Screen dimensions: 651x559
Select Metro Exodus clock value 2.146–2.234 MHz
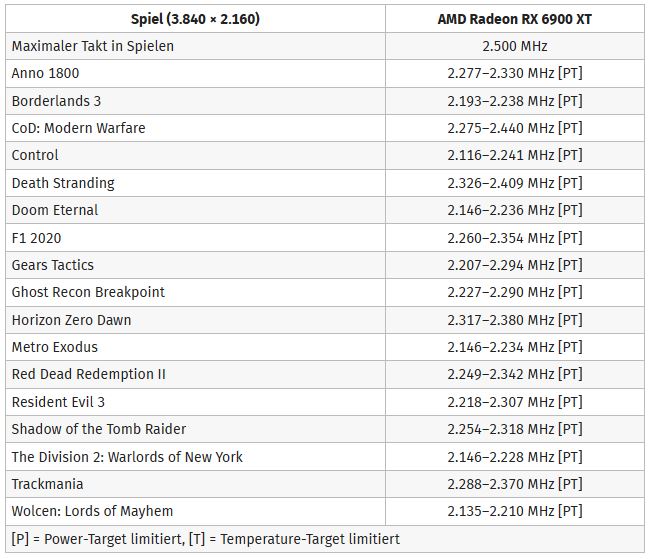tap(514, 347)
